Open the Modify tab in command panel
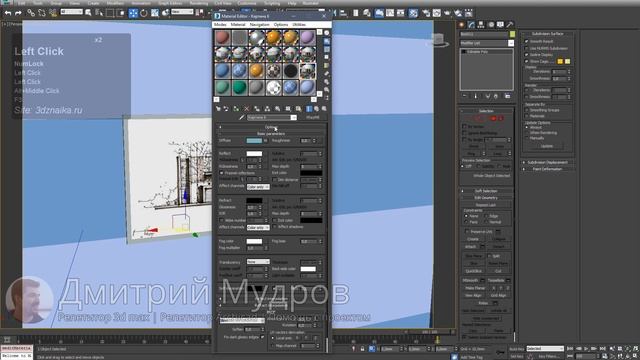 (471, 25)
